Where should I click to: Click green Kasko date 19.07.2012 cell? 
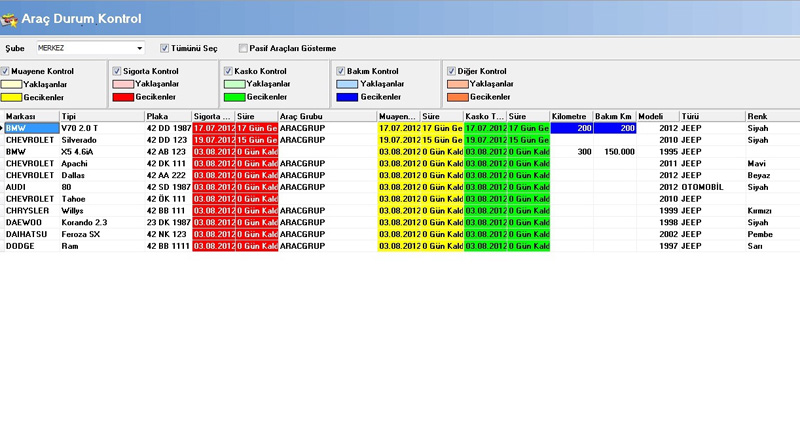point(485,140)
